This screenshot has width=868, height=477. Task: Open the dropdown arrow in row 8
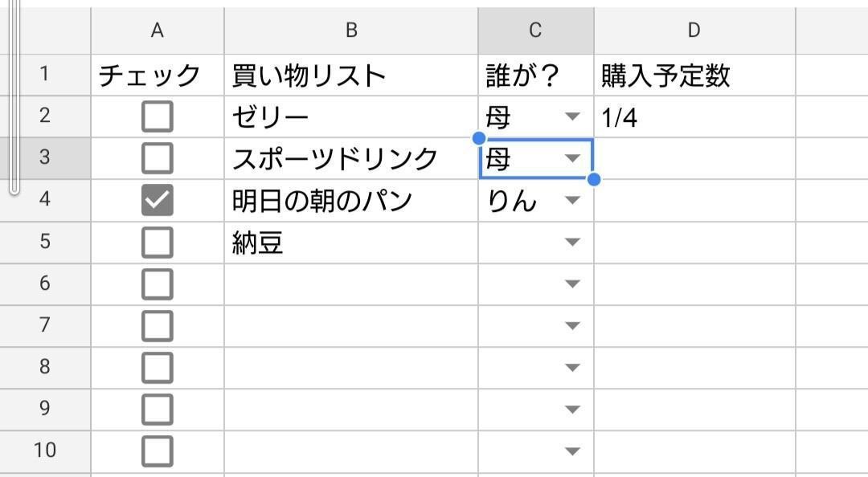tap(572, 368)
